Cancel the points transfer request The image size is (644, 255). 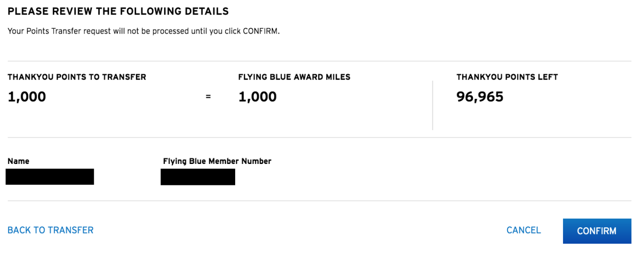tap(523, 230)
